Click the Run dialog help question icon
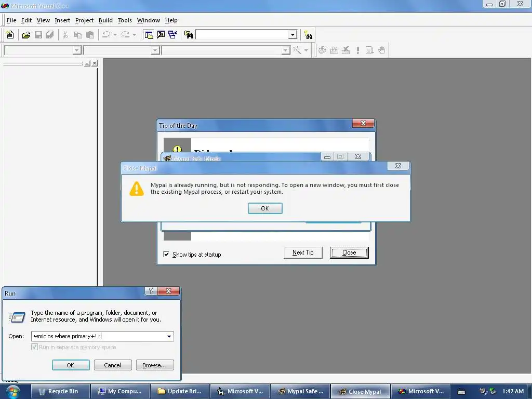 coord(151,291)
